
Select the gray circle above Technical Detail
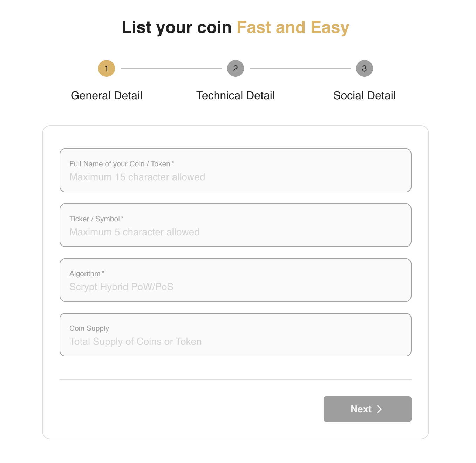[x=235, y=68]
